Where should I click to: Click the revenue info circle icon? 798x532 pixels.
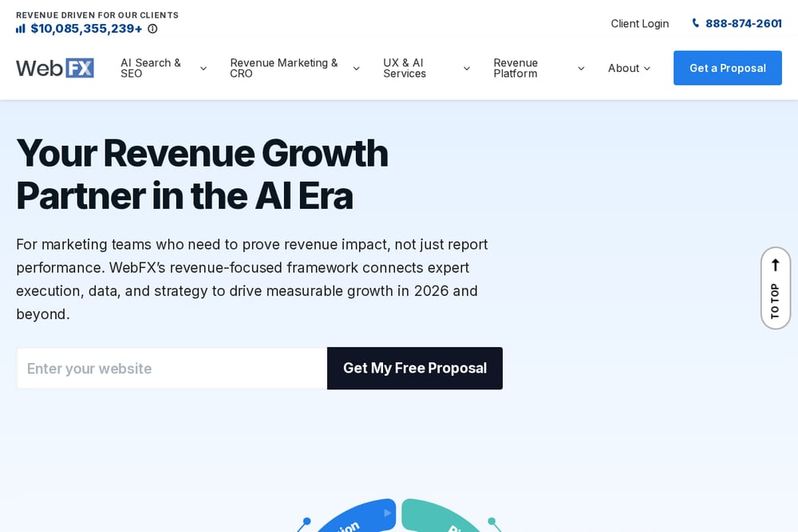152,29
